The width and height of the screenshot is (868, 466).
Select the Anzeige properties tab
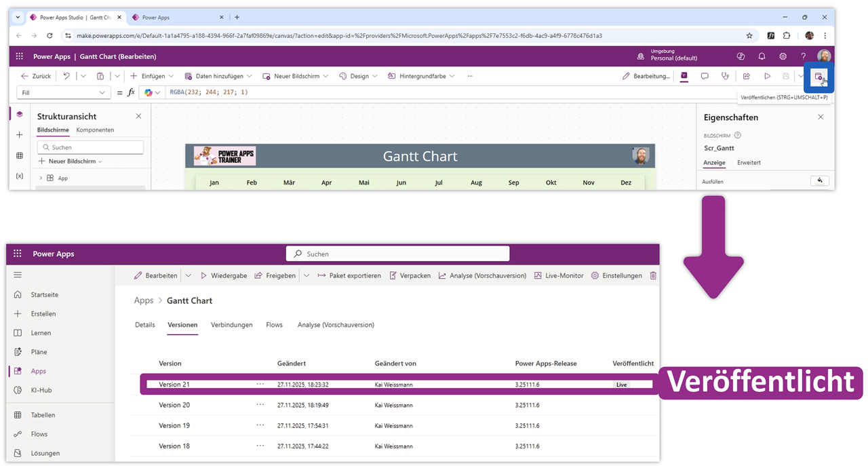[x=715, y=163]
